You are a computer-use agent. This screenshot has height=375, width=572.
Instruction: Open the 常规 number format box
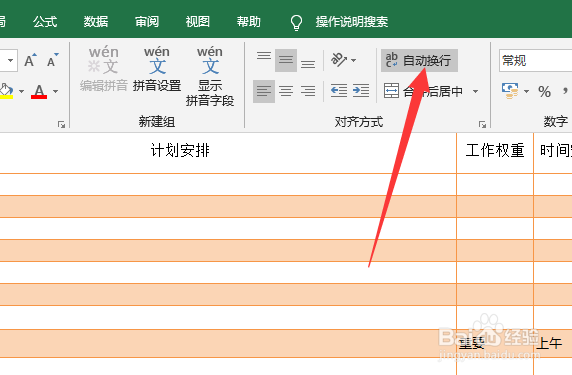click(535, 61)
